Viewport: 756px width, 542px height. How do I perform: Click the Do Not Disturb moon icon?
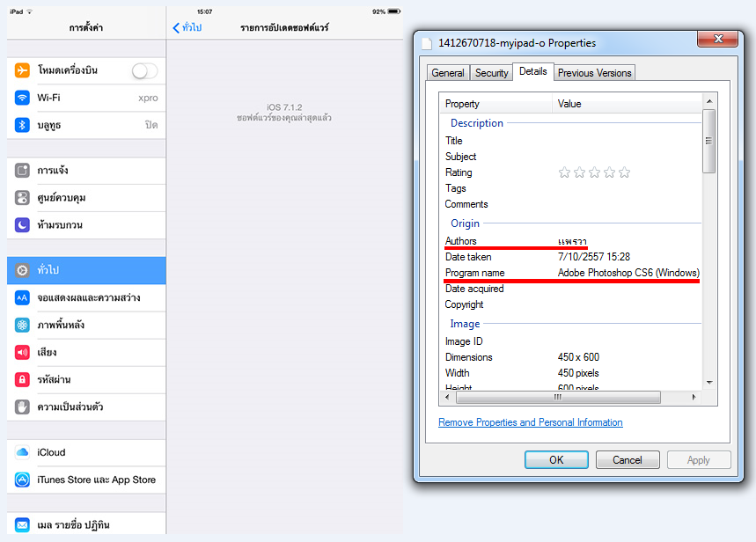tap(22, 224)
